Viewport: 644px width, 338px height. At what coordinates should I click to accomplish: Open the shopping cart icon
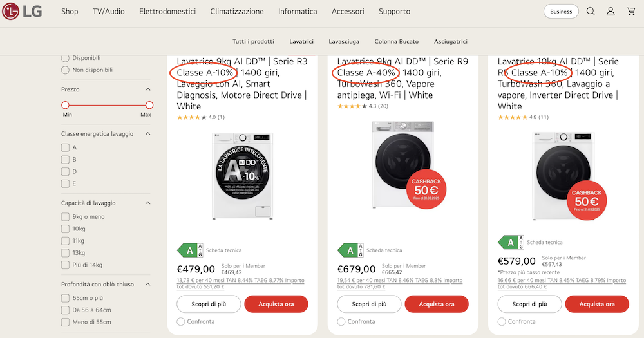click(x=630, y=12)
